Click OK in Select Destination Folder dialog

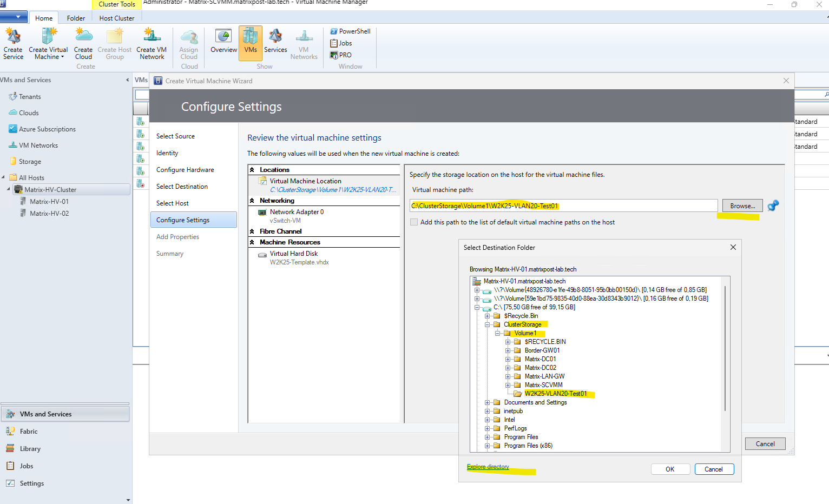click(670, 469)
